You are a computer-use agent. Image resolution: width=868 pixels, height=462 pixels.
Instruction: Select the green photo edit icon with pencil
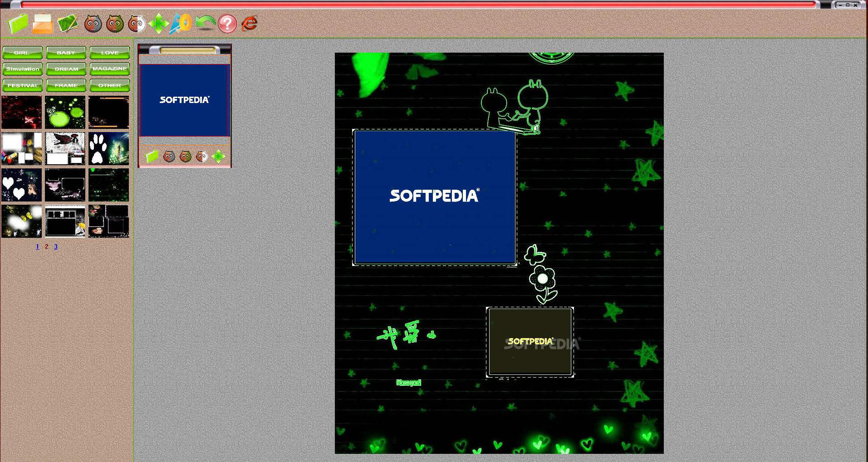(68, 24)
